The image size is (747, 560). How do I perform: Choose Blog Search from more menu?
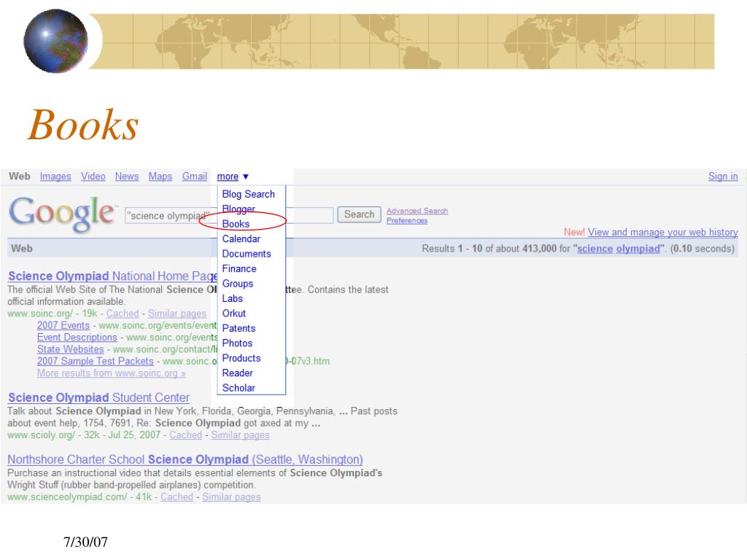(248, 194)
